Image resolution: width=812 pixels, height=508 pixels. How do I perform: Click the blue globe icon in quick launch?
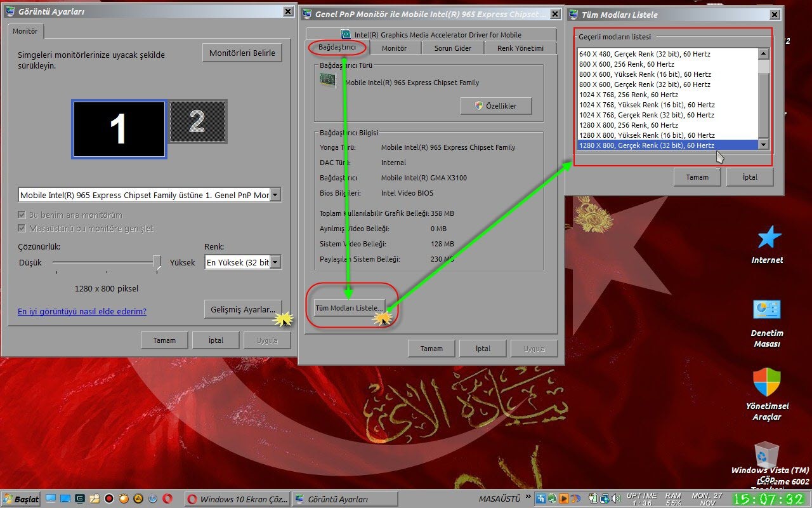point(153,499)
